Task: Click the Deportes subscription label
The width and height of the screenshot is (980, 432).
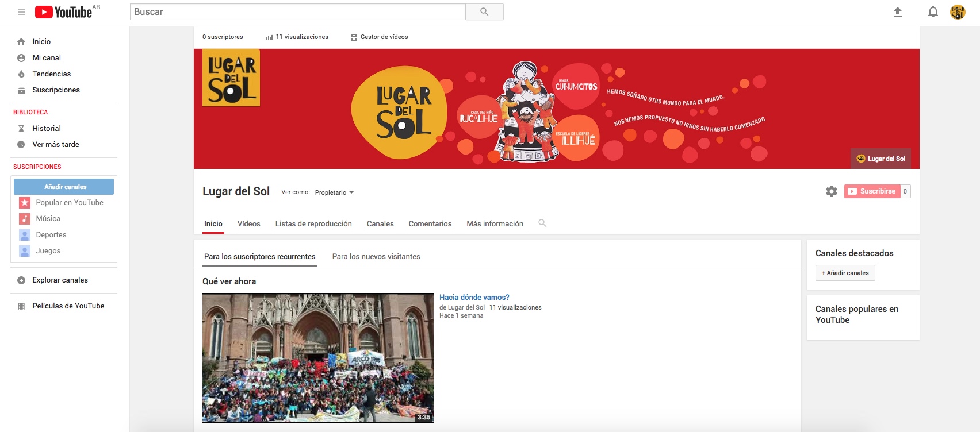Action: (51, 235)
